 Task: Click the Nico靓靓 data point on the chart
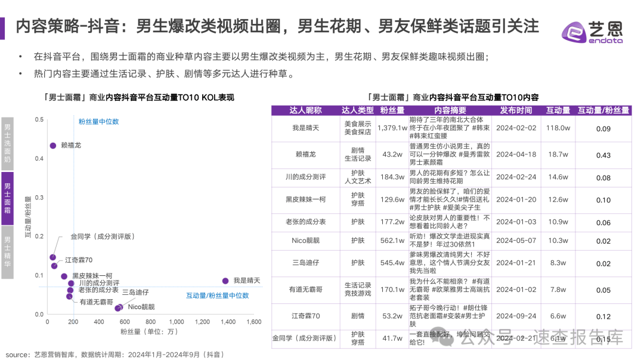click(120, 307)
